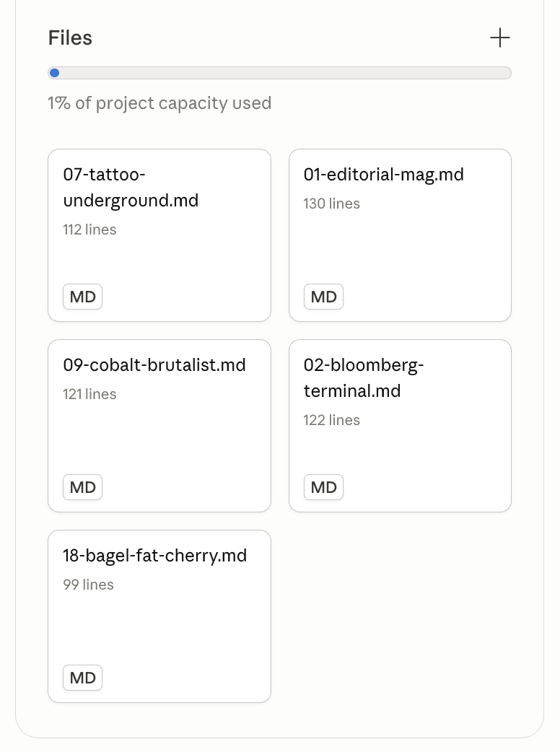Click the plus icon to add files
The image size is (560, 752).
[x=499, y=38]
